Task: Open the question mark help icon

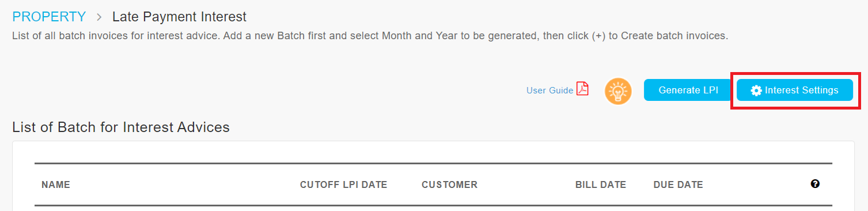Action: [815, 184]
